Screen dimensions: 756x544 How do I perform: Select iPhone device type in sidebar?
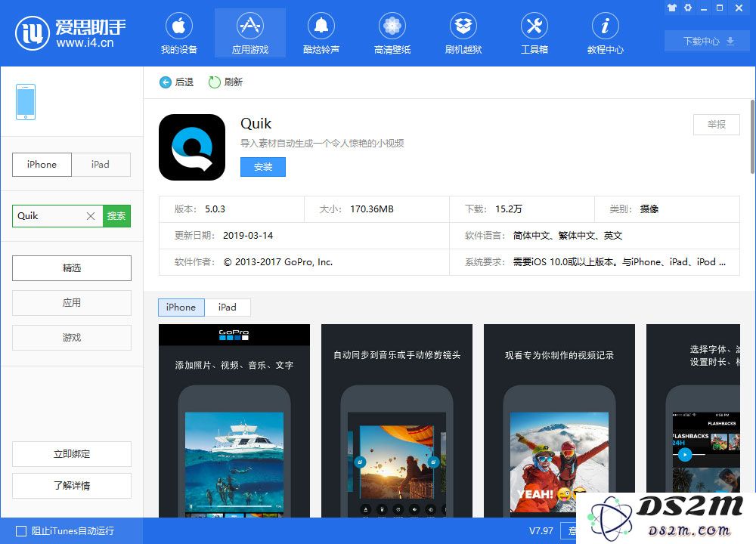42,164
